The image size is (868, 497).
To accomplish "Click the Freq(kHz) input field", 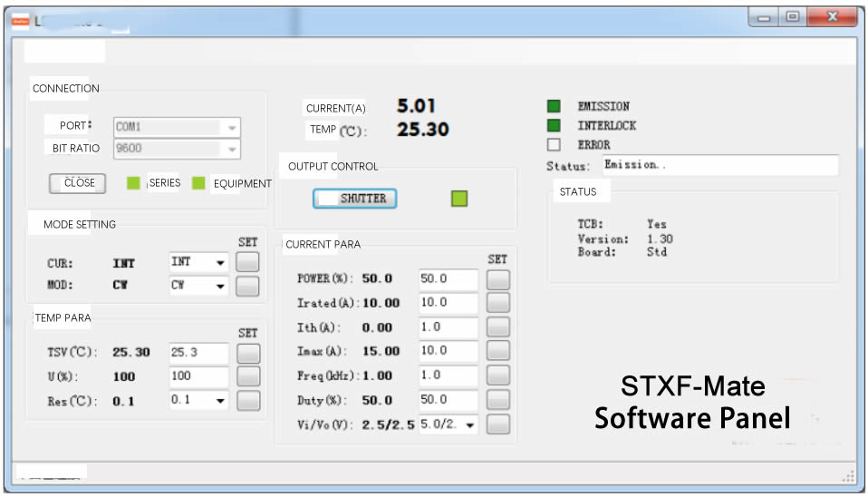I will 448,375.
